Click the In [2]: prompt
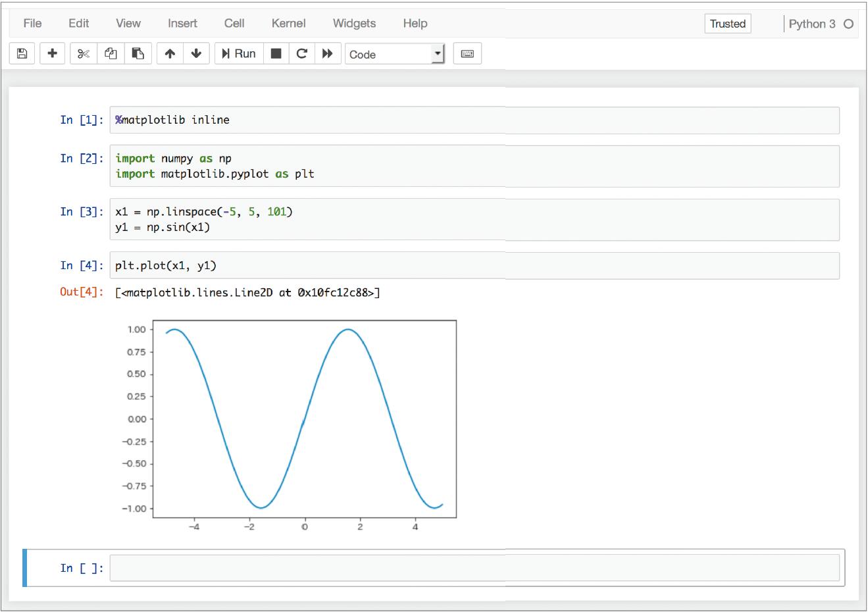This screenshot has height=612, width=868. click(x=82, y=158)
